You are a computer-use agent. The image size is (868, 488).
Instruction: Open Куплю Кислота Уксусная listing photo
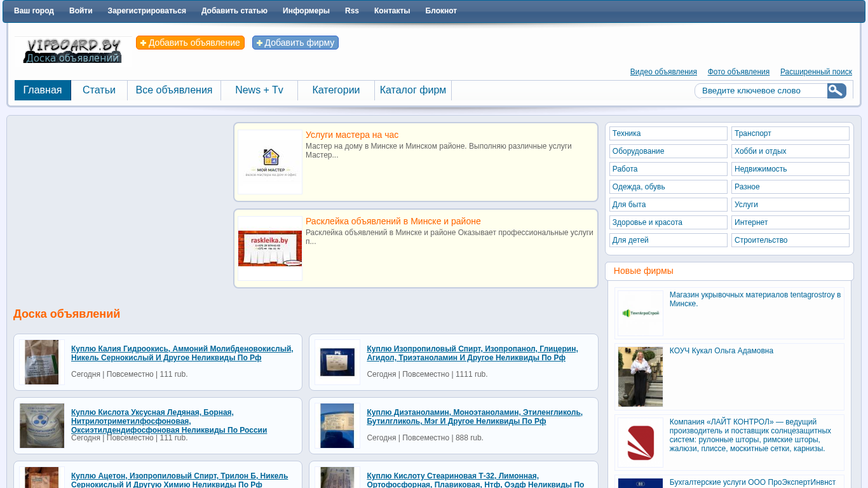[x=42, y=426]
